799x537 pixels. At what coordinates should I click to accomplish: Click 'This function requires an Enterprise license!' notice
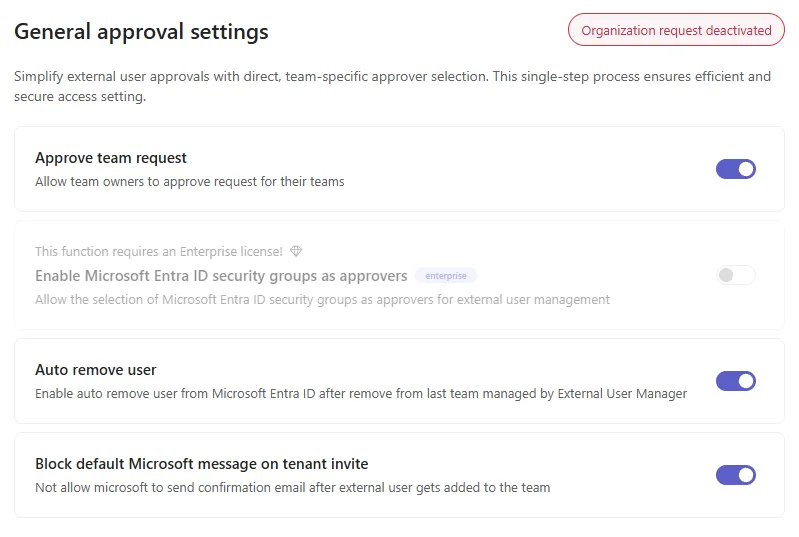coord(158,251)
